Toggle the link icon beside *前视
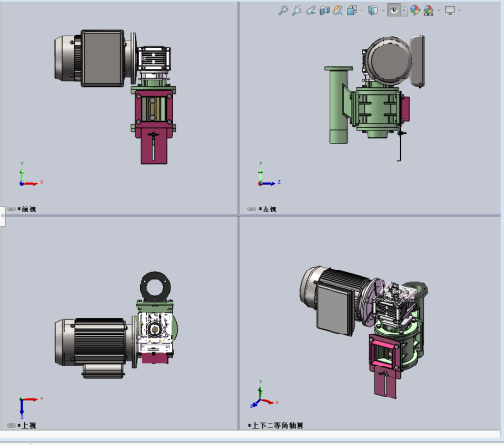Screen dimensions: 504x445 point(12,209)
